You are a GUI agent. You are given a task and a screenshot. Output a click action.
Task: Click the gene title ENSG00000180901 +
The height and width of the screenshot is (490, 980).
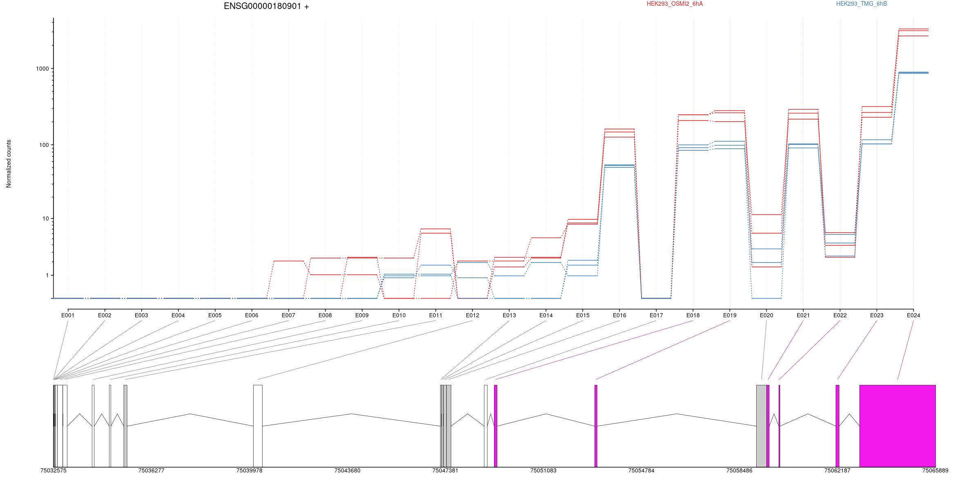(x=266, y=7)
